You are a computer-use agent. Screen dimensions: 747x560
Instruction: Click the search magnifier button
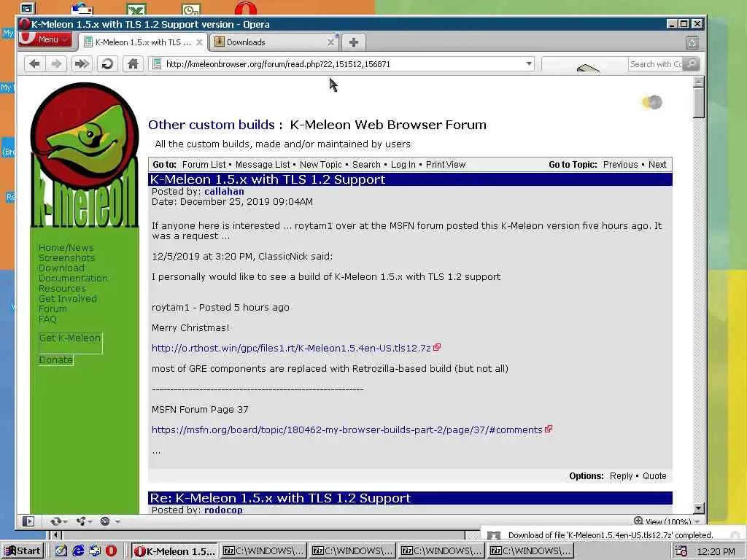[x=692, y=64]
